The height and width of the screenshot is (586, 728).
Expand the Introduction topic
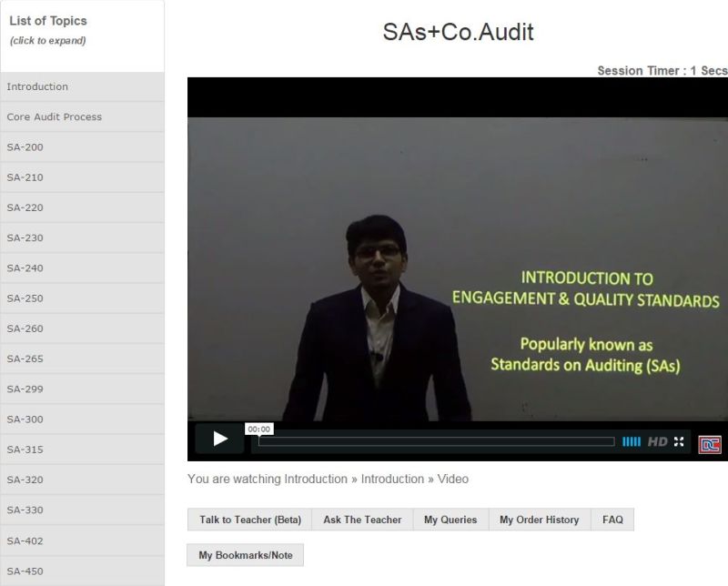[82, 86]
